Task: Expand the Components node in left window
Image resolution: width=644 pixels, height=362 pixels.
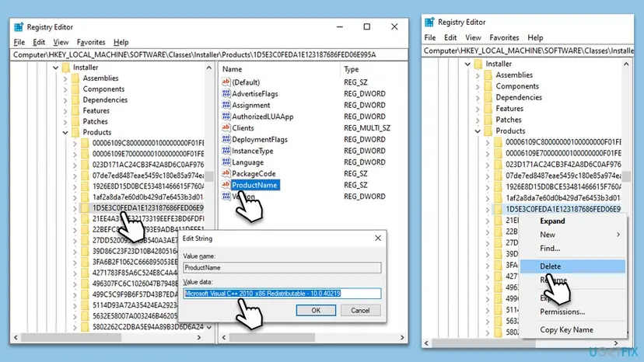Action: click(65, 89)
